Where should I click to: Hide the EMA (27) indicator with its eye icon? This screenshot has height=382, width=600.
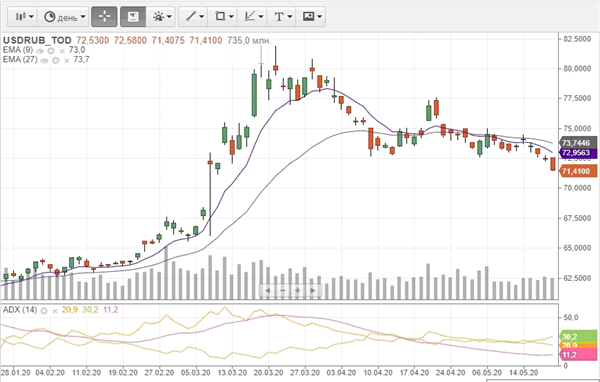coord(44,60)
